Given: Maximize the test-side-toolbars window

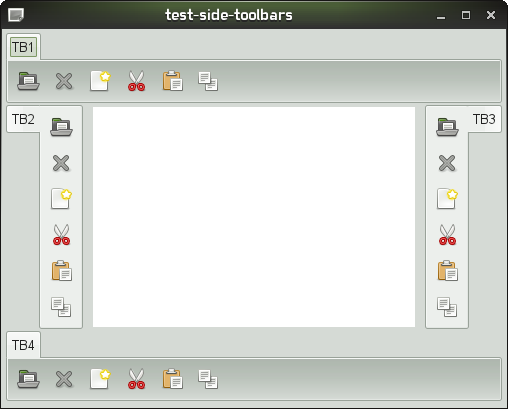Looking at the screenshot, I should point(466,15).
